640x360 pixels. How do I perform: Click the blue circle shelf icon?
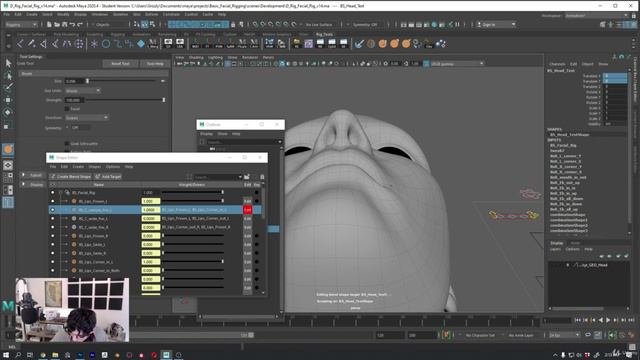point(106,43)
